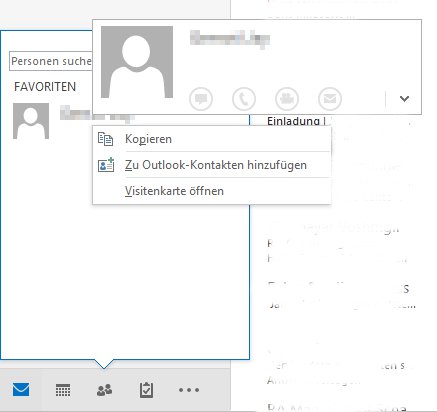This screenshot has height=412, width=437.
Task: Send instant message from contact card
Action: 201,99
